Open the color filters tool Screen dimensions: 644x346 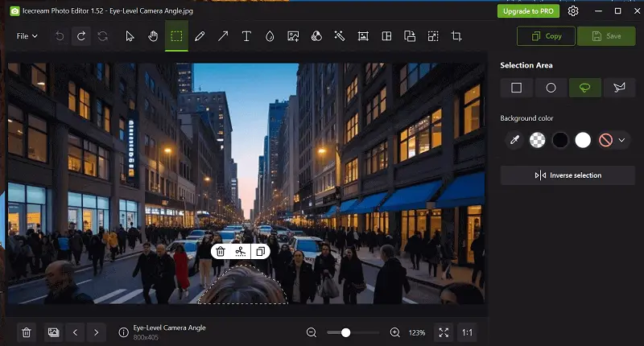[316, 36]
